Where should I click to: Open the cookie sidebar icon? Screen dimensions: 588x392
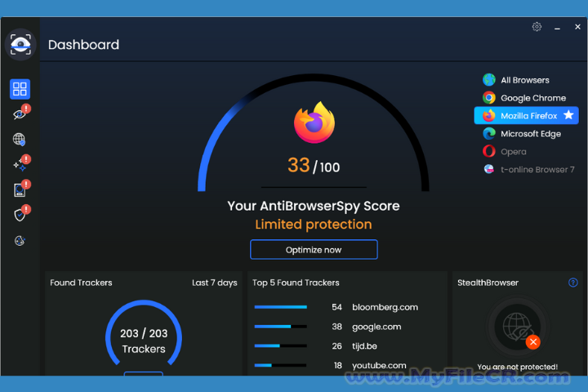tap(20, 240)
